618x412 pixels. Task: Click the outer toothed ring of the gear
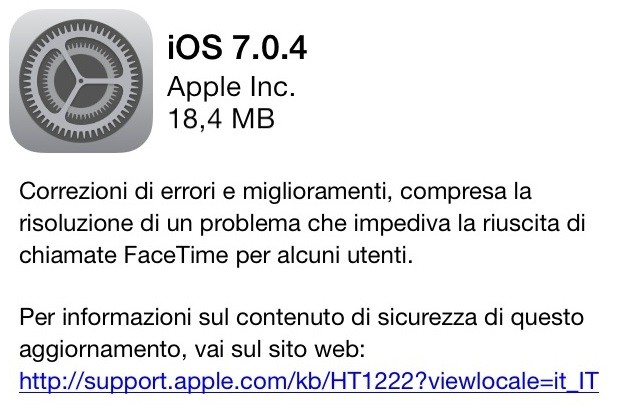point(81,24)
